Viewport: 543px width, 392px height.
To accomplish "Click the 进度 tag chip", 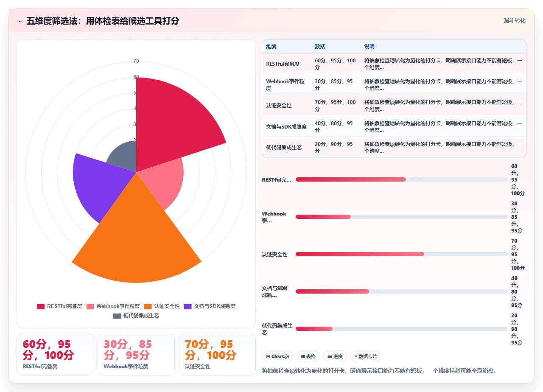I will (x=335, y=356).
